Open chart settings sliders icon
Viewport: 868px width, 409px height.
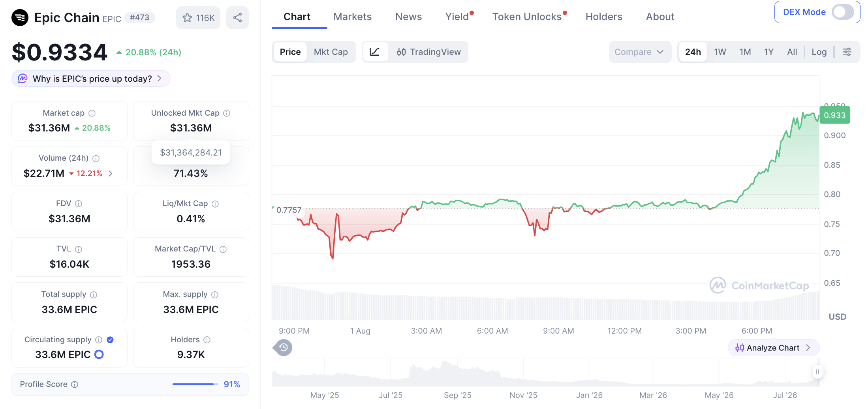[847, 52]
